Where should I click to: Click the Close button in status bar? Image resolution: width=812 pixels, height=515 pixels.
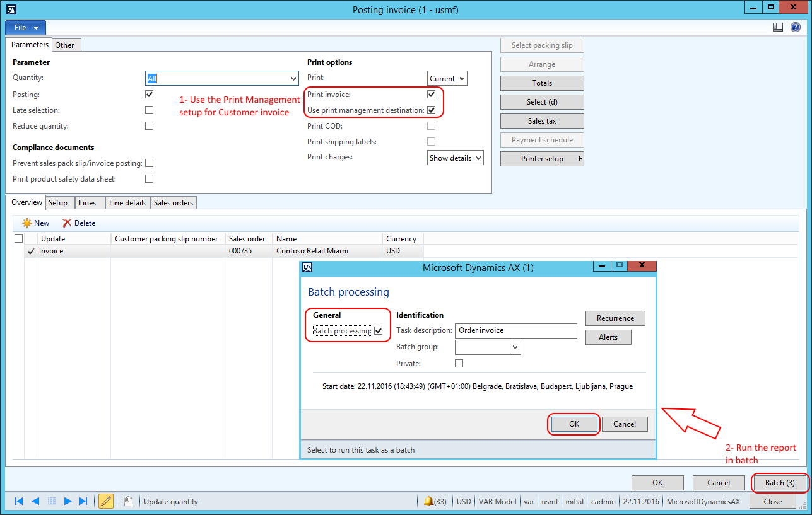pos(773,502)
